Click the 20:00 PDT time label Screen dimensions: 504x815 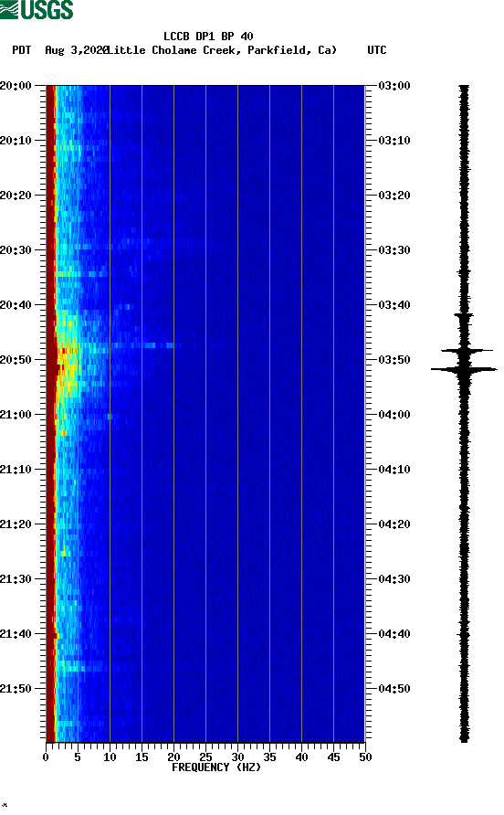click(16, 86)
